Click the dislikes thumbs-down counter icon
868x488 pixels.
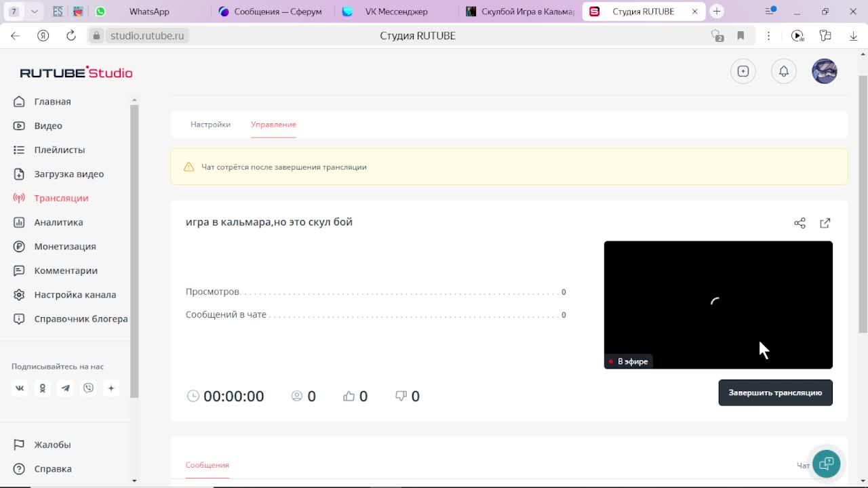point(401,396)
